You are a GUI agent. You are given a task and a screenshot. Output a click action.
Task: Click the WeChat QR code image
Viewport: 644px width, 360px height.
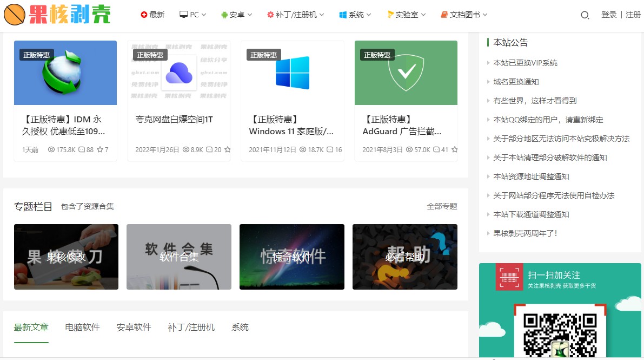click(560, 334)
